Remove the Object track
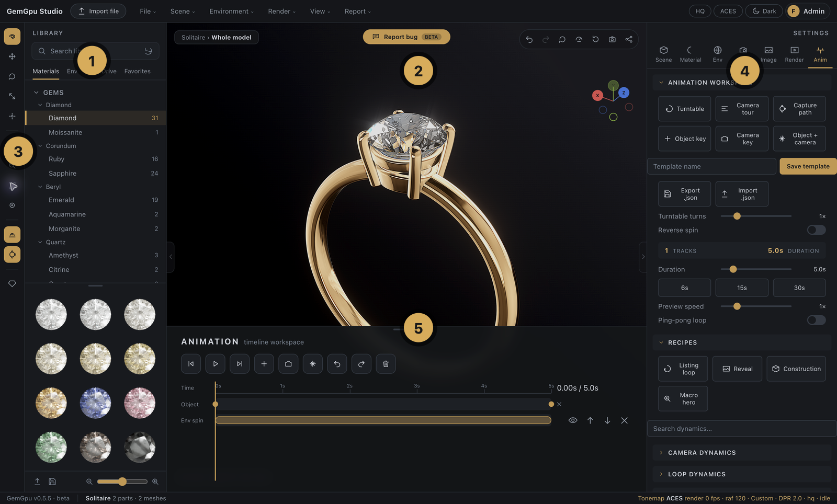Screen dimensions: 837x504 [x=559, y=404]
